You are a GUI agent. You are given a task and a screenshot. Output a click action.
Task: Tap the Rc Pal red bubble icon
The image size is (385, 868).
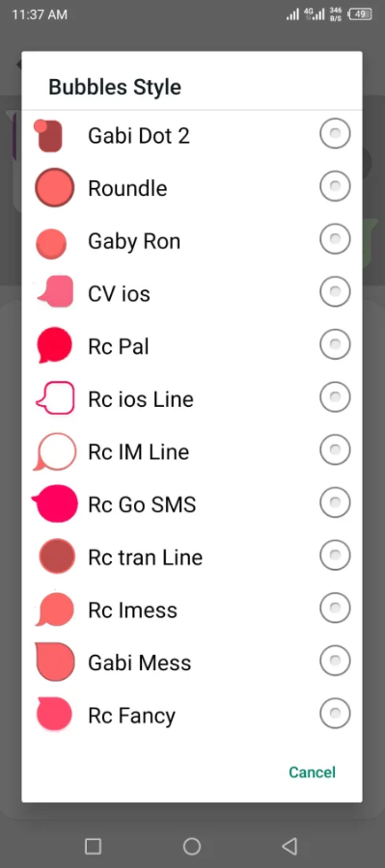pos(54,345)
